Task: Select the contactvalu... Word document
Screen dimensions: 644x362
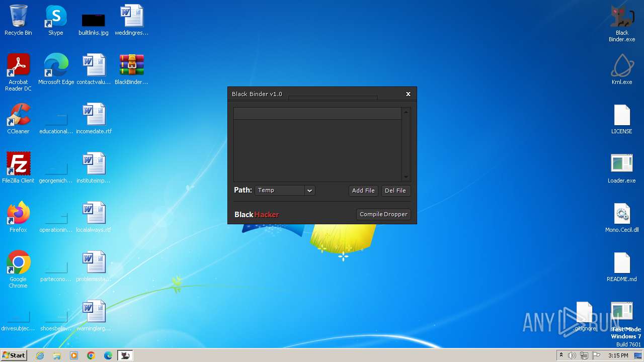Action: coord(94,69)
